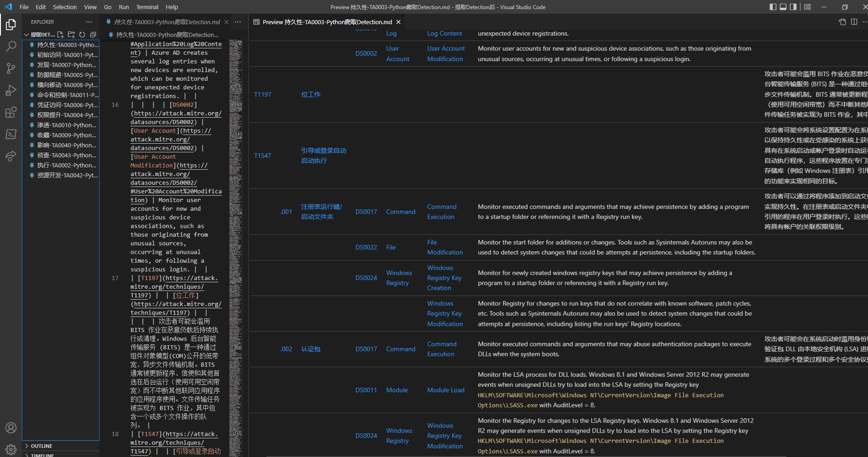Image resolution: width=868 pixels, height=457 pixels.
Task: Toggle panel layout button in title bar
Action: pyautogui.click(x=783, y=7)
